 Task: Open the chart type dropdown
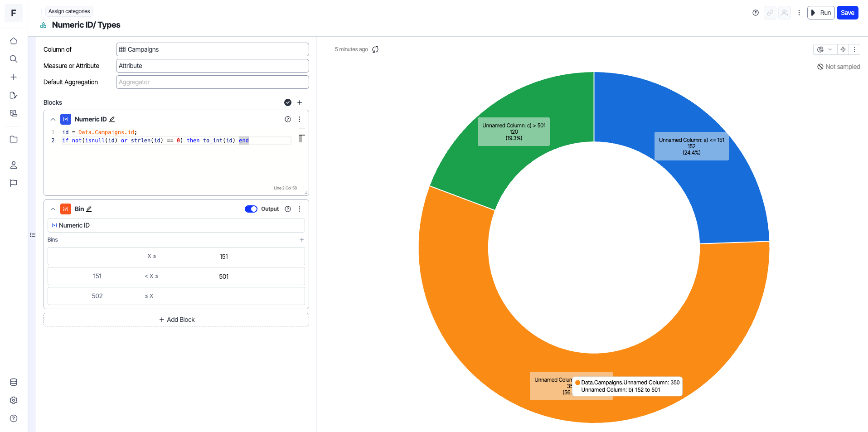pyautogui.click(x=824, y=49)
